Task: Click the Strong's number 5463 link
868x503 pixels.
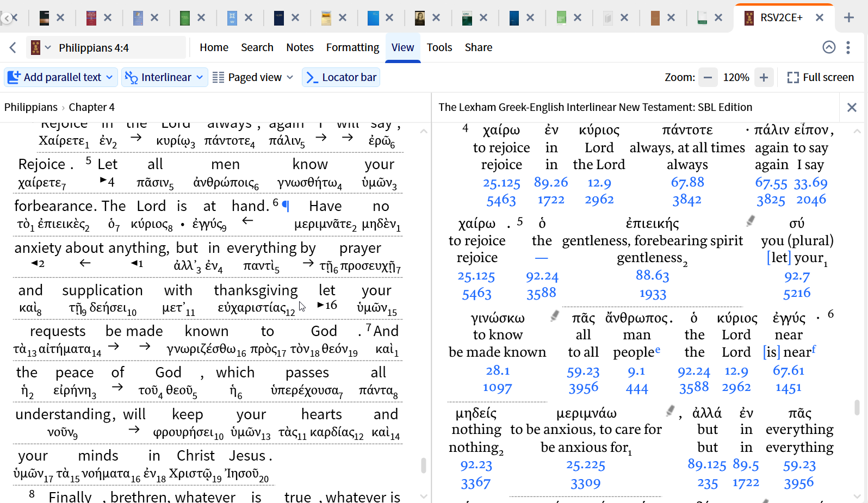Action: tap(501, 200)
